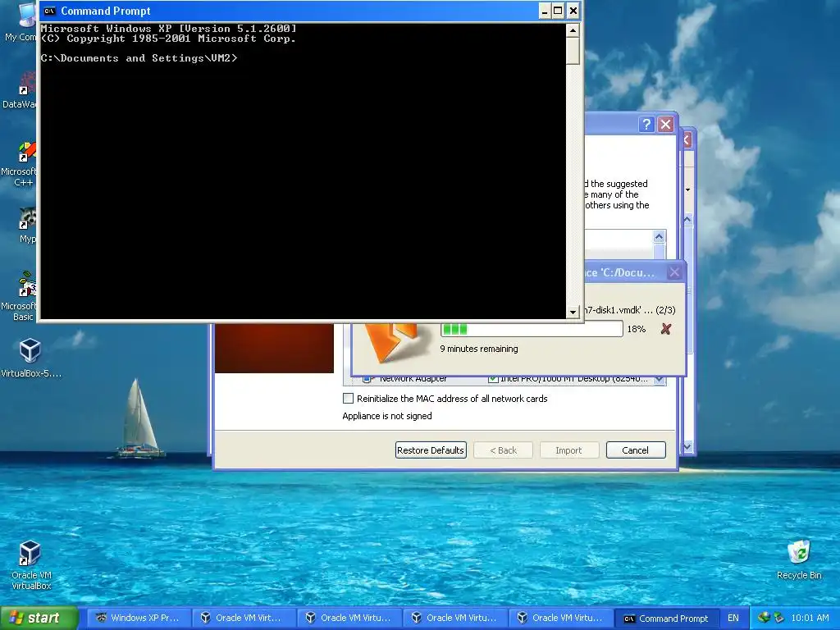The height and width of the screenshot is (630, 840).
Task: Click the Back button in import wizard
Action: coord(503,450)
